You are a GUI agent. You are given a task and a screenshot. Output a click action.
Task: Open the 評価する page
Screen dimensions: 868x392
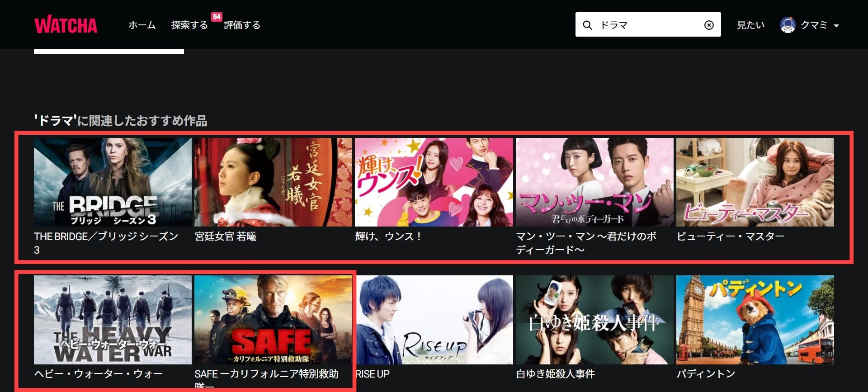click(242, 25)
